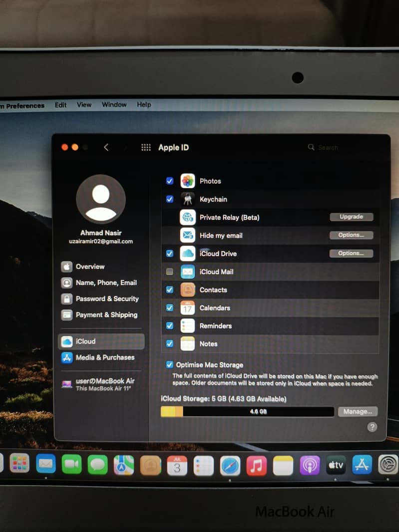Uncheck the Photos checkbox

[x=170, y=181]
